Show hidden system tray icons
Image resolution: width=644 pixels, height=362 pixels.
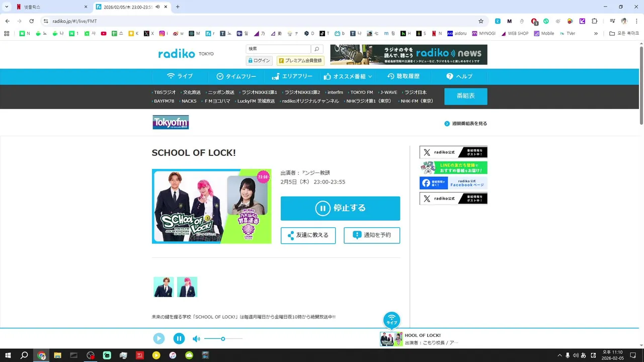[x=559, y=355]
